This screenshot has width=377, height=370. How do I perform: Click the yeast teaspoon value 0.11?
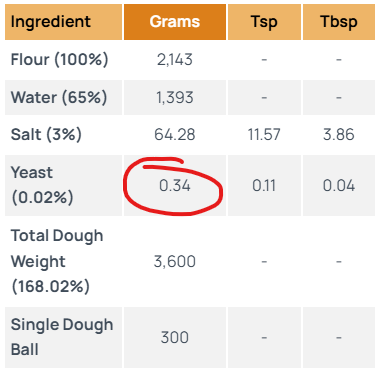(264, 185)
